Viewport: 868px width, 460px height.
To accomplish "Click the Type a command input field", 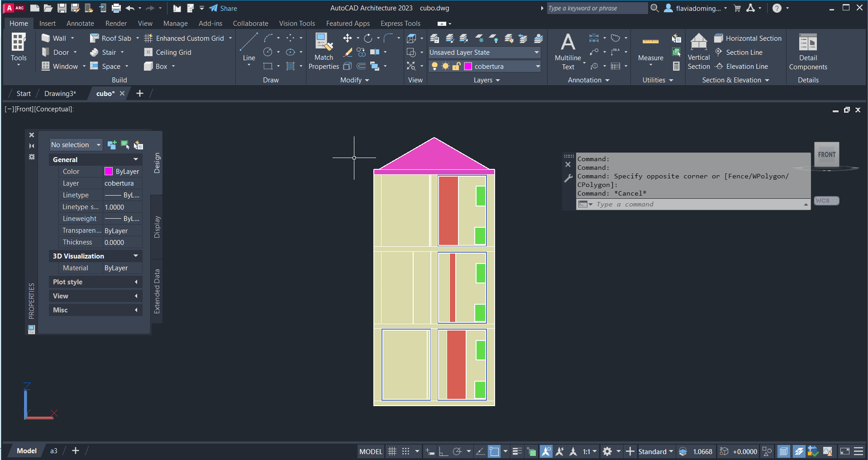I will [697, 205].
